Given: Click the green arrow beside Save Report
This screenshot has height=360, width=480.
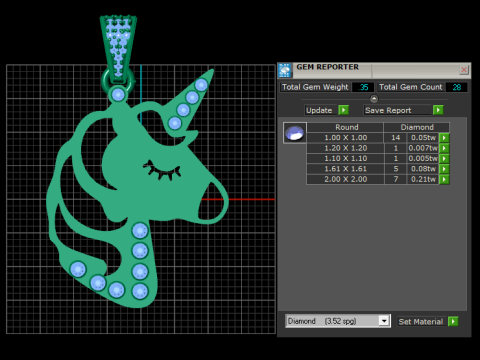Looking at the screenshot, I should (438, 110).
